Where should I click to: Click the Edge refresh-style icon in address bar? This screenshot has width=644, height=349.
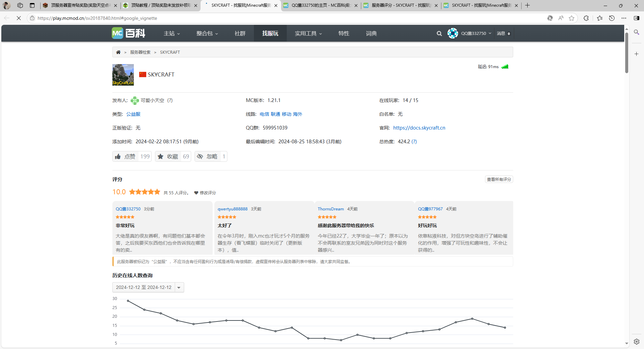550,18
